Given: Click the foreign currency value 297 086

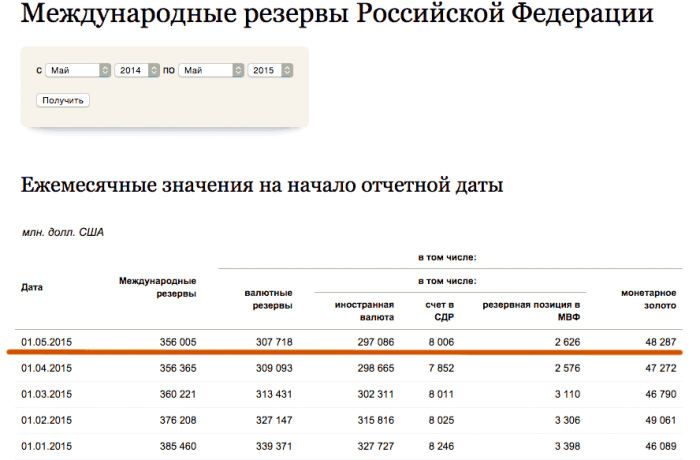Looking at the screenshot, I should [x=376, y=342].
